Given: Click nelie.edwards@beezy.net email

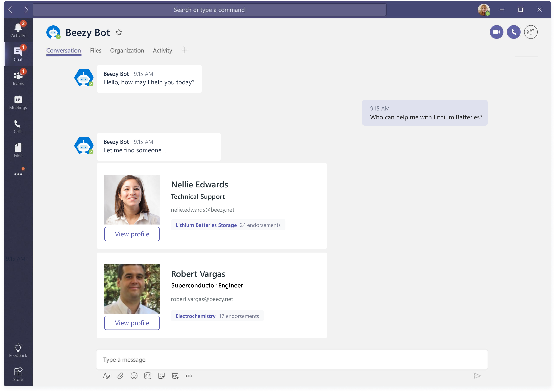Looking at the screenshot, I should (202, 210).
